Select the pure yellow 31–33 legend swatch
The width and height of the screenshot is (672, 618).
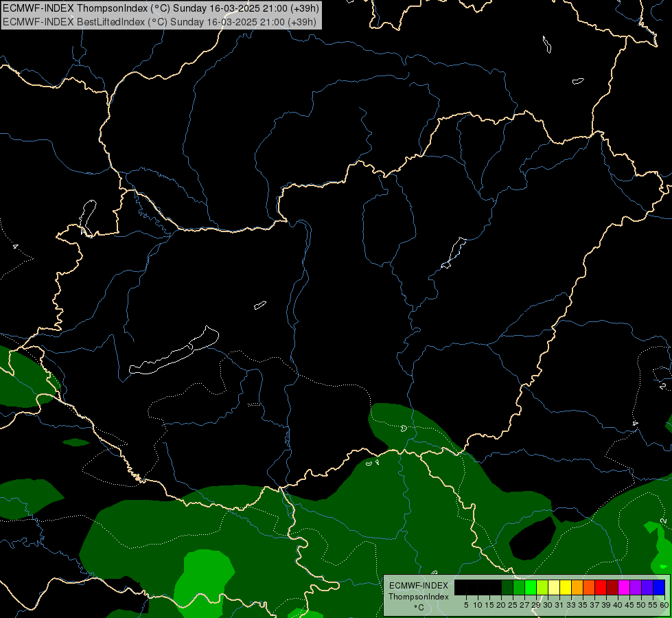(x=566, y=587)
